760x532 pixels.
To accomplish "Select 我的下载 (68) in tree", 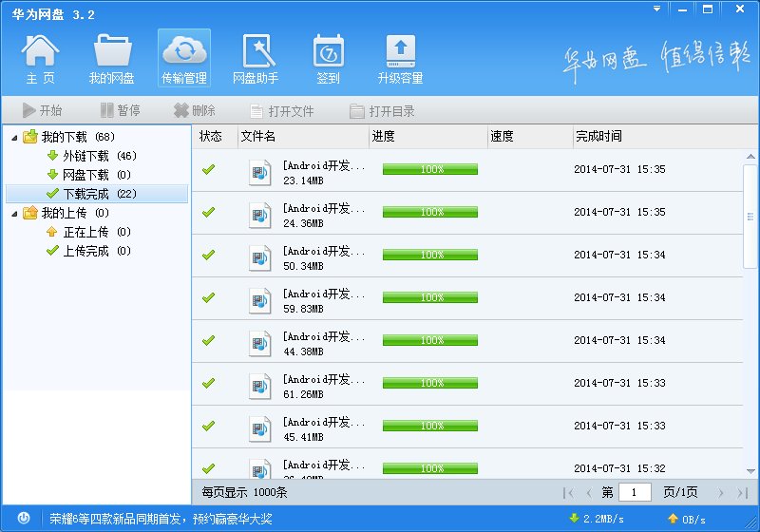I will 78,137.
